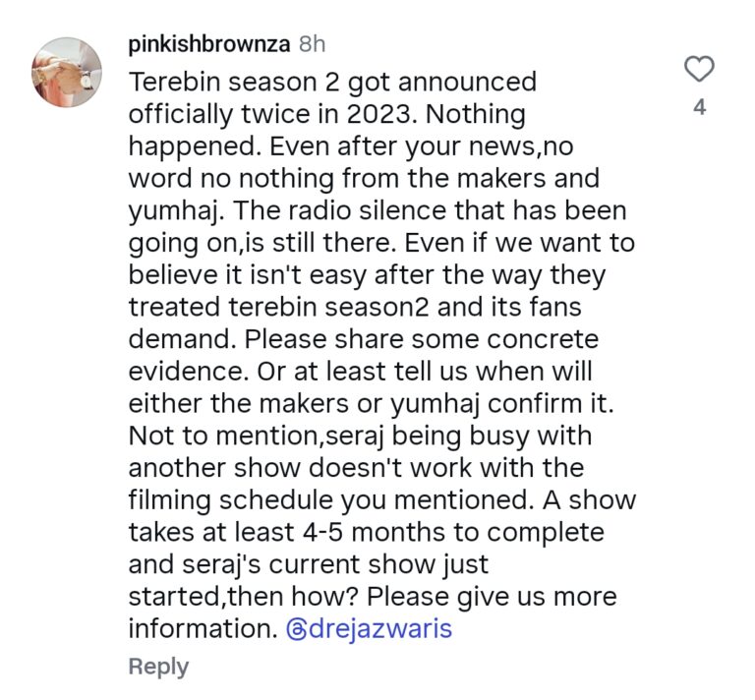Reply to pinkishbrownza's comment
This screenshot has height=700, width=755.
tap(158, 667)
